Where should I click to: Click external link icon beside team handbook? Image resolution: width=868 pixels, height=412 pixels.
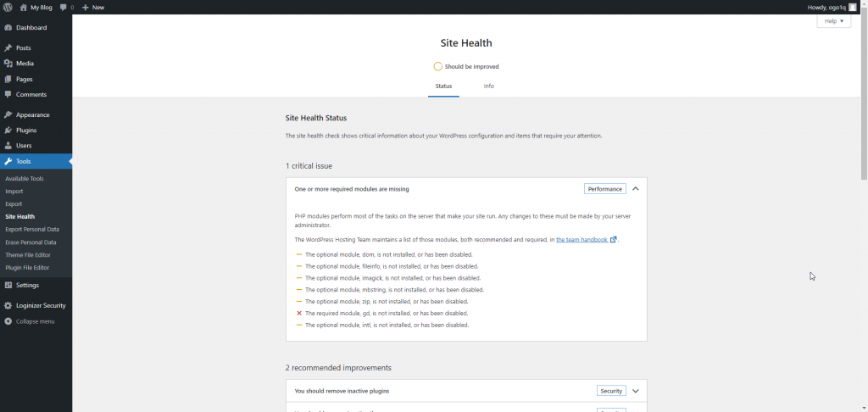click(x=613, y=240)
